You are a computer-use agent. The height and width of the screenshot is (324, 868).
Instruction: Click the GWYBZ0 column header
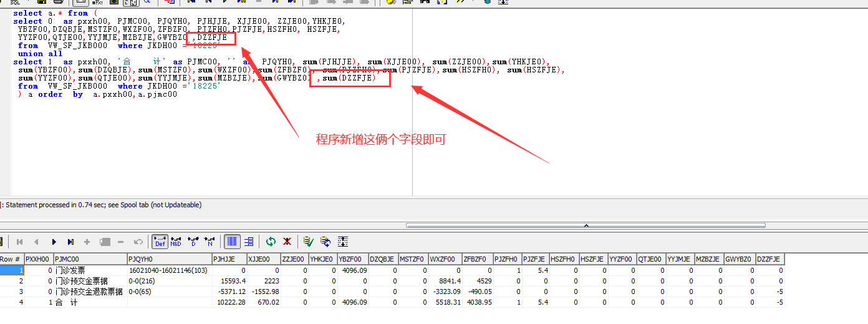coord(740,259)
